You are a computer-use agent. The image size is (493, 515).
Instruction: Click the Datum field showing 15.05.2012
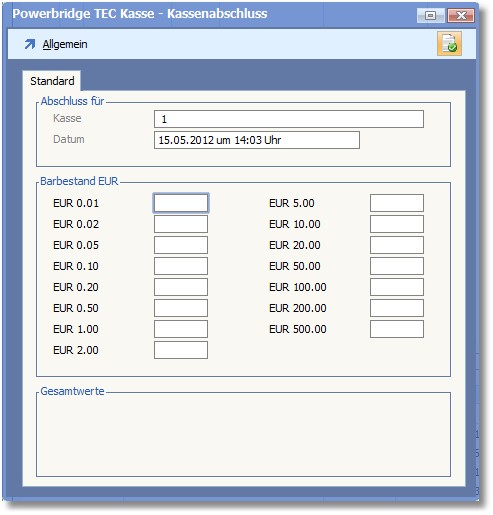coord(257,140)
